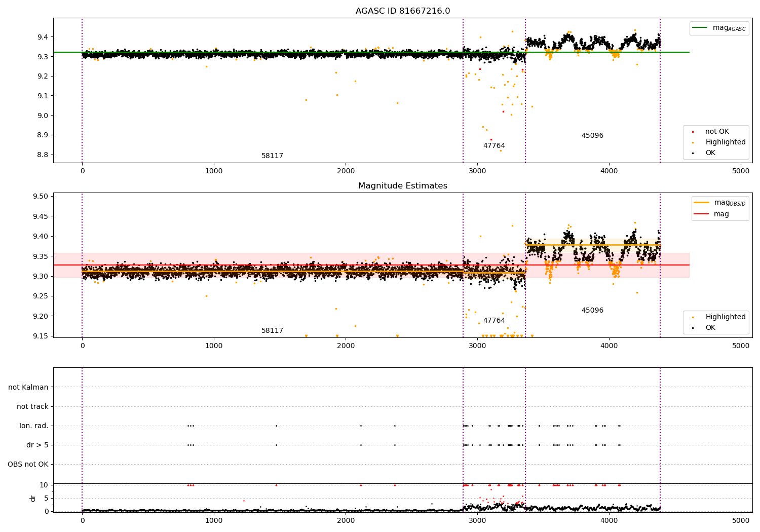Click the "9.2" y-axis tick label

point(43,76)
